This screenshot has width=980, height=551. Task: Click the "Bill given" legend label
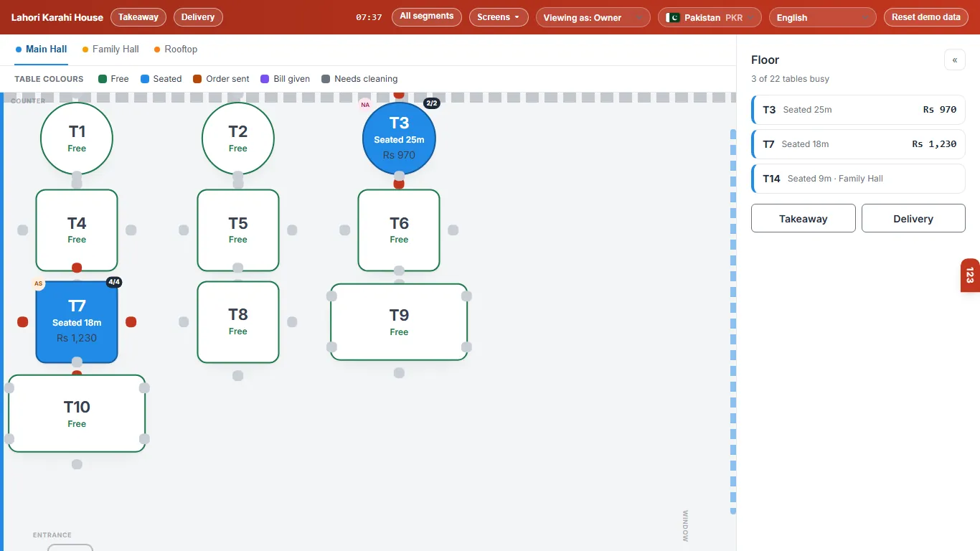[x=291, y=79]
